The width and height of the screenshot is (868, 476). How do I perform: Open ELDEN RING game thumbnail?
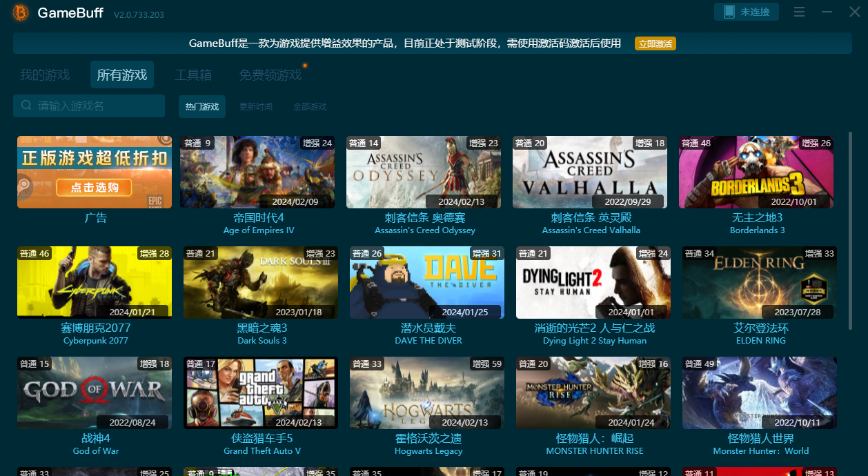pyautogui.click(x=760, y=282)
